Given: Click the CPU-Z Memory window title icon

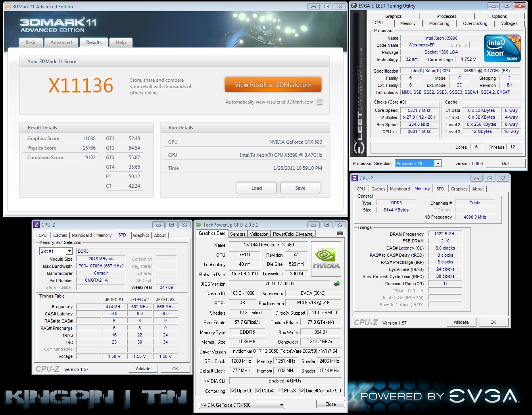Looking at the screenshot, I should 355,178.
